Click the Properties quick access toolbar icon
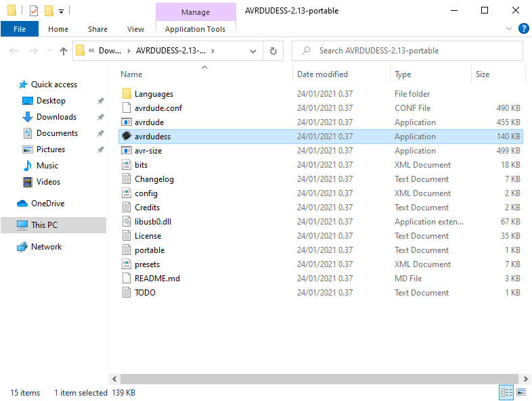This screenshot has width=532, height=401. click(34, 11)
